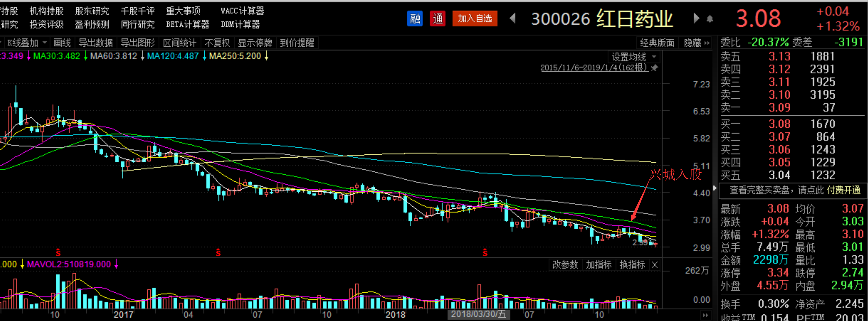Click the small triangle expander left of order book

715,188
